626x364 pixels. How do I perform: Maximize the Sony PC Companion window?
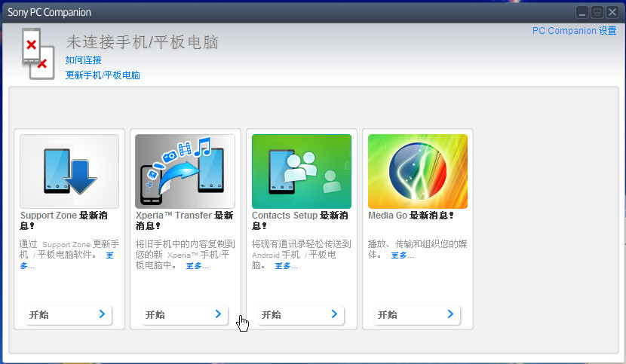pos(597,12)
